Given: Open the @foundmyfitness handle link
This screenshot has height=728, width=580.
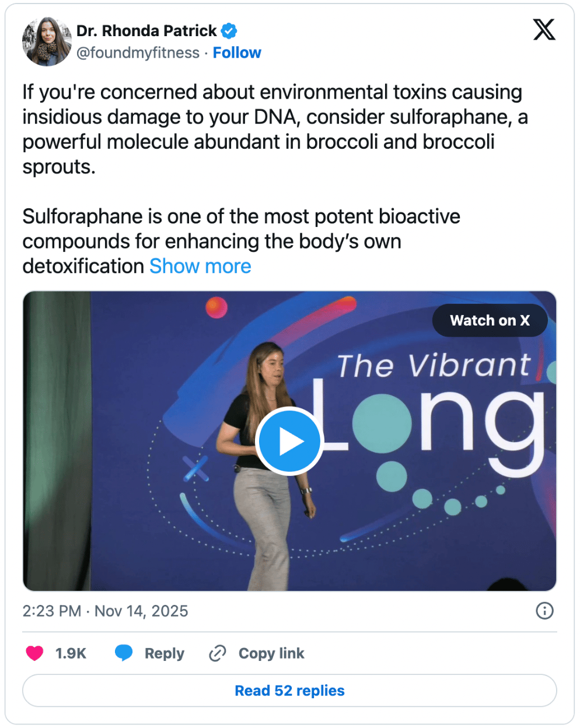Looking at the screenshot, I should (138, 53).
